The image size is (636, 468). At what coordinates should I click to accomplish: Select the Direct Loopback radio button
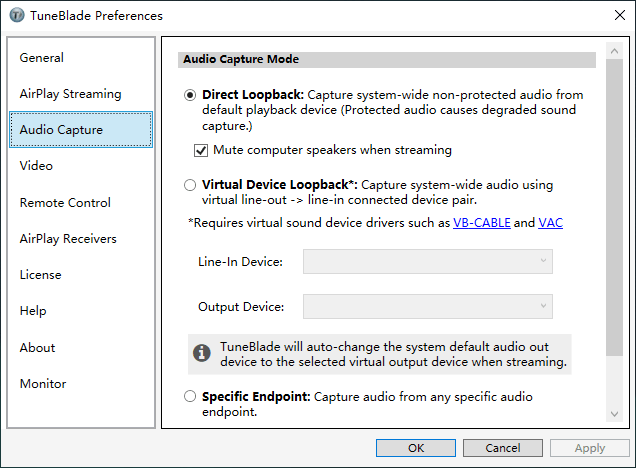[x=190, y=95]
